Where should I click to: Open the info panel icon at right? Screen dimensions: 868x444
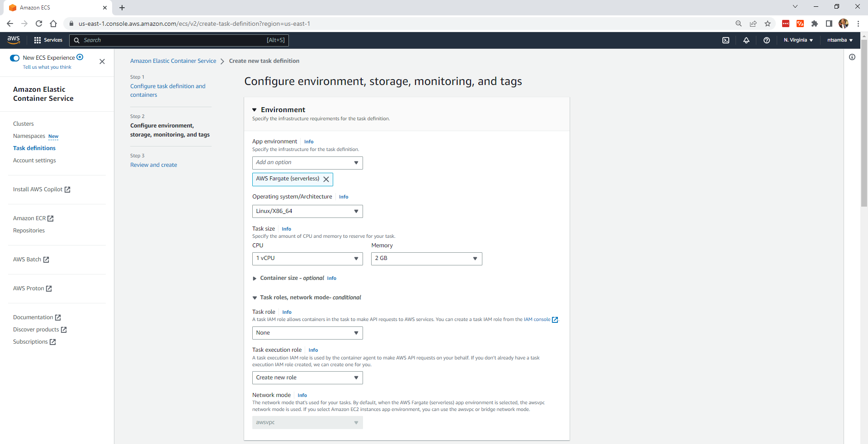tap(852, 57)
